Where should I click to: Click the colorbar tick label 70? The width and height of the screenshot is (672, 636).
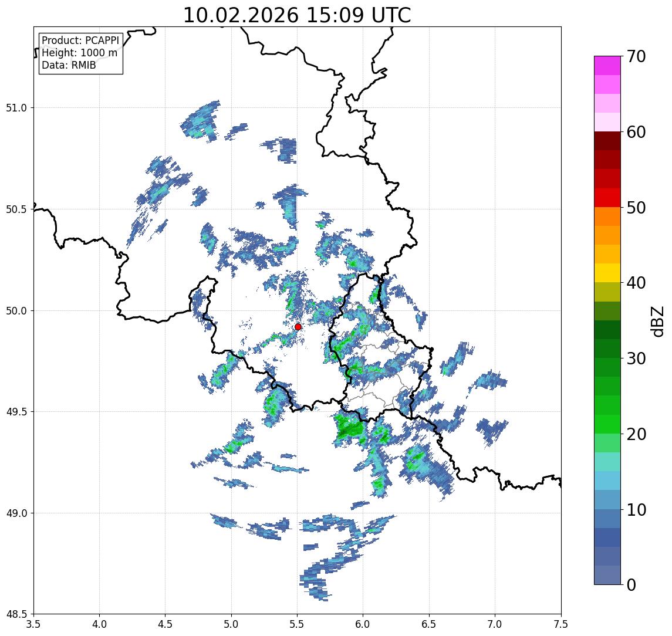point(636,56)
